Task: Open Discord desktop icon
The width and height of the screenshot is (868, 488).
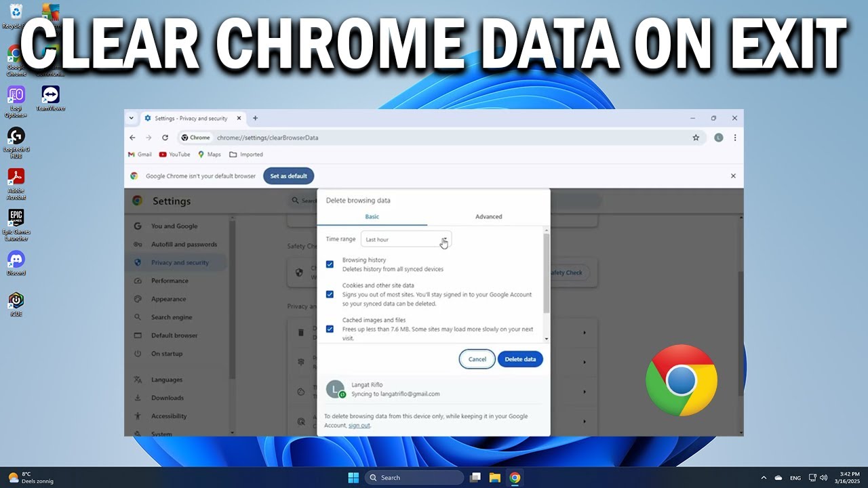Action: [16, 263]
